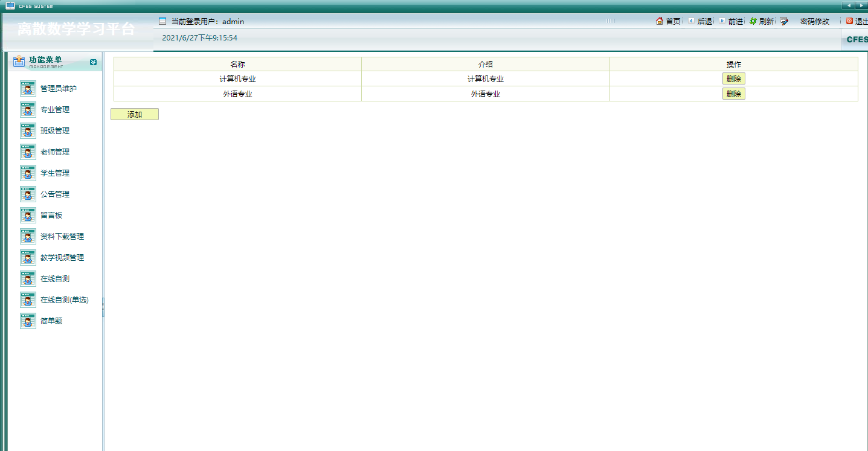Click the icon next to 专业管理

[x=28, y=110]
